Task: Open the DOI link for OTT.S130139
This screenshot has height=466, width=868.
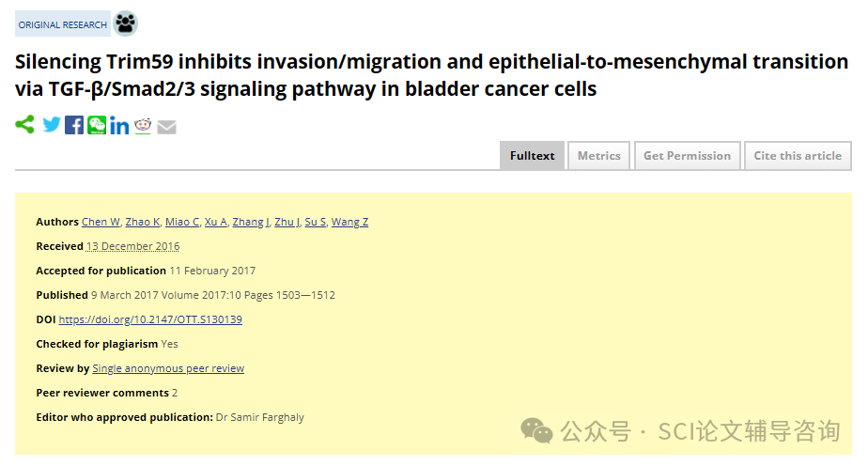Action: click(x=150, y=319)
